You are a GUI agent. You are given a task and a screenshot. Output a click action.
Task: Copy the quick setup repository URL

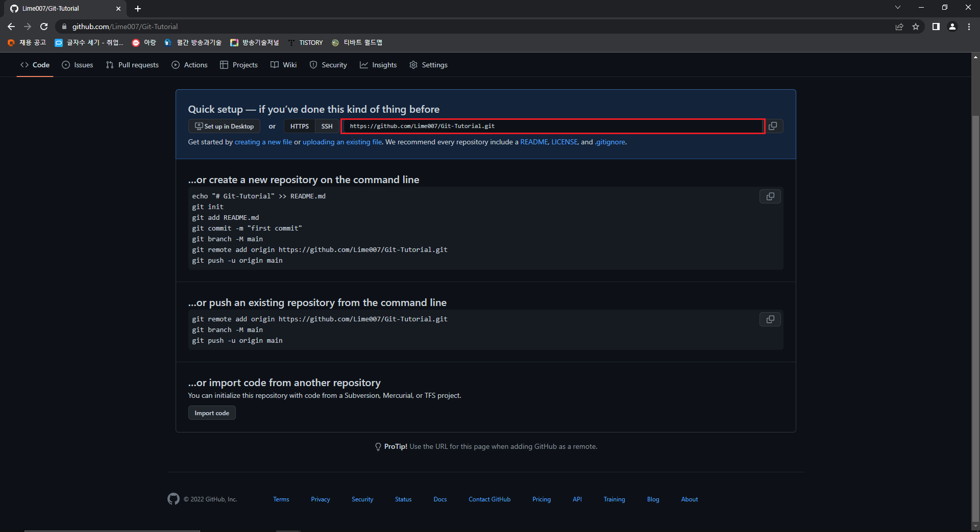click(773, 126)
